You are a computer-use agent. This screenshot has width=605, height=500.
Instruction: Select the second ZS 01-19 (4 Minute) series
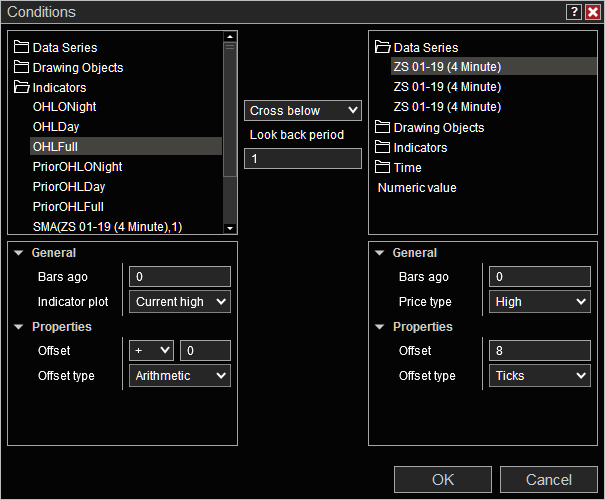[447, 86]
